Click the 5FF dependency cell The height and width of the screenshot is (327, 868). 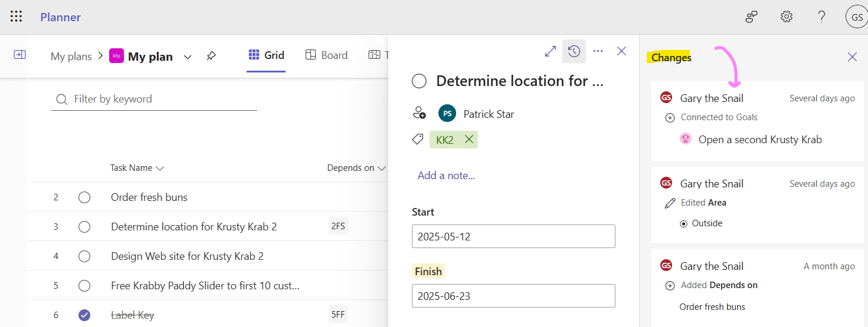pos(338,315)
